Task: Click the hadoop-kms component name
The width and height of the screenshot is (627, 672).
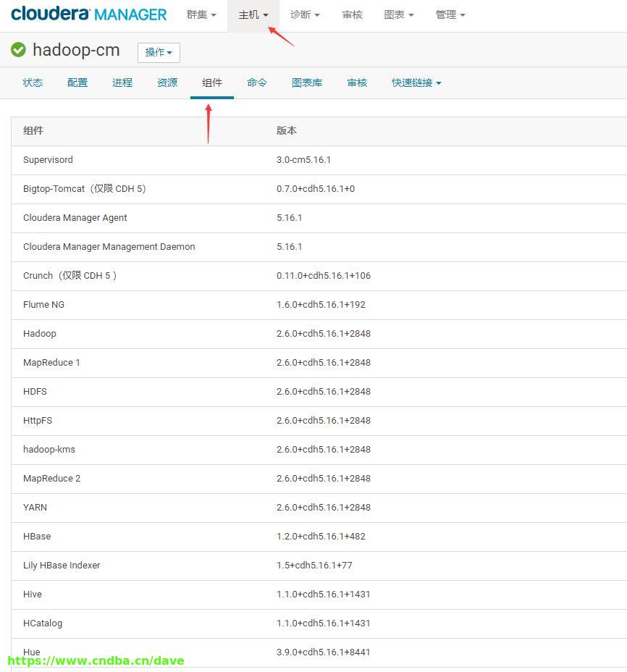Action: point(49,450)
